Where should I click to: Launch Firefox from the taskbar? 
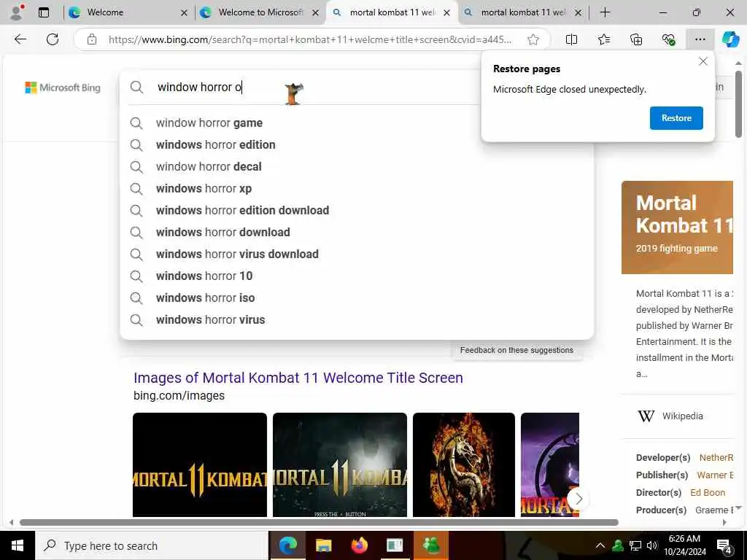[359, 545]
